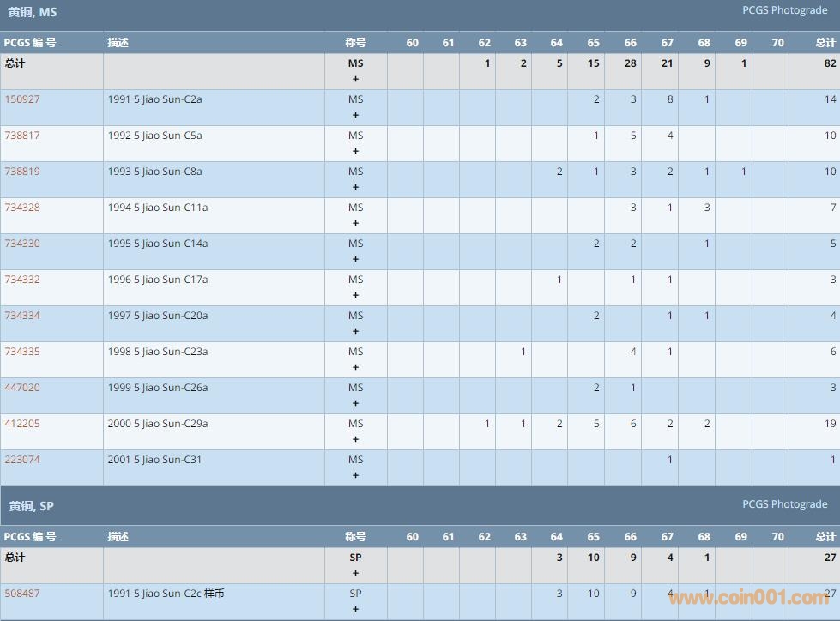Open PCGS Photograde in 黄铜, SP header
This screenshot has width=840, height=621.
tap(784, 504)
